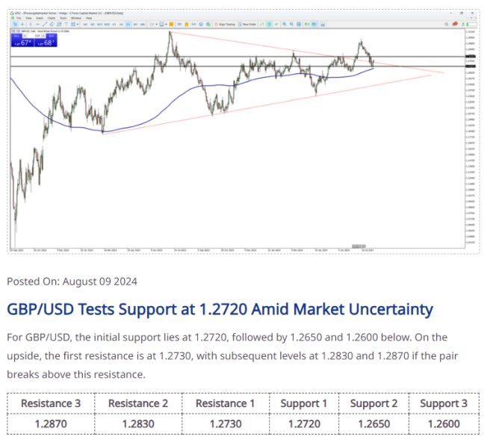Click the Support 1 column header
This screenshot has width=487, height=448.
(x=304, y=403)
